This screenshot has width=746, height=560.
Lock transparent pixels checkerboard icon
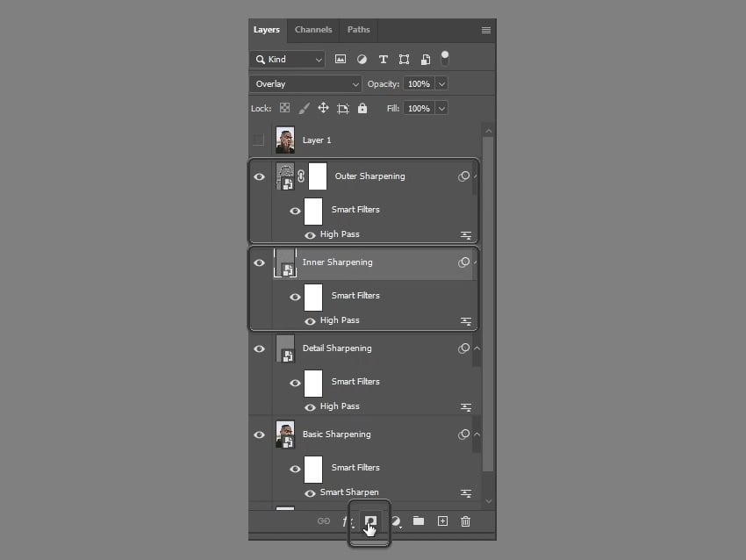[284, 108]
